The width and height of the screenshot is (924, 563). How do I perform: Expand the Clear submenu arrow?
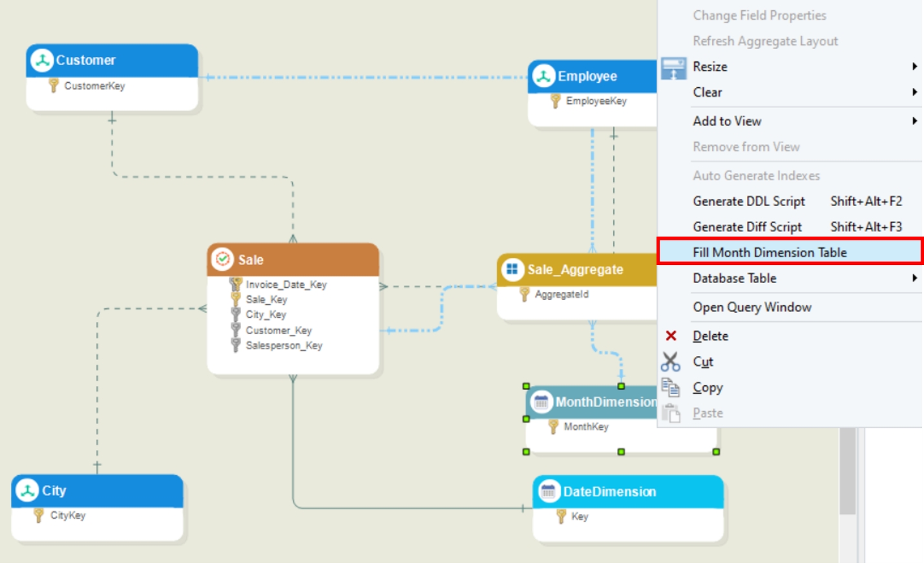(914, 92)
